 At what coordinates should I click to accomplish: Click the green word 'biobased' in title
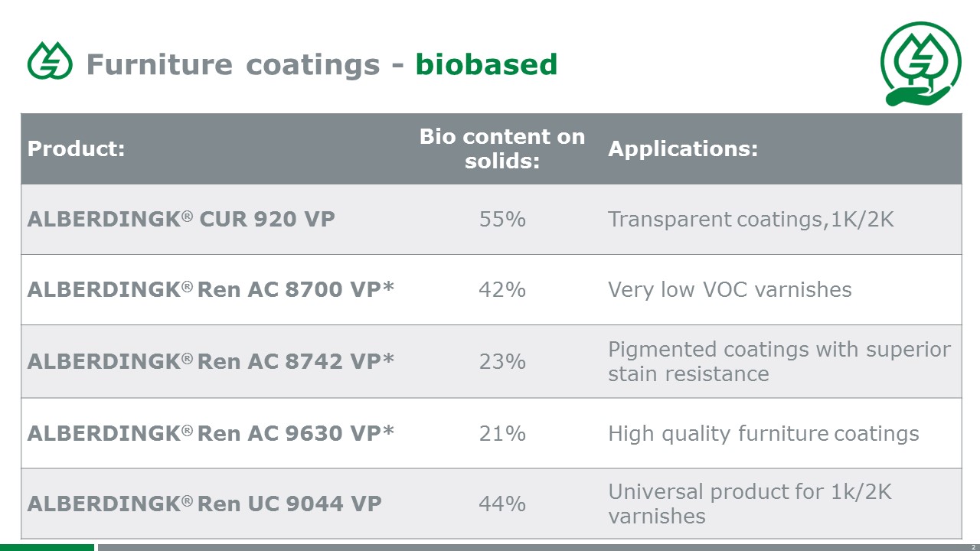486,64
